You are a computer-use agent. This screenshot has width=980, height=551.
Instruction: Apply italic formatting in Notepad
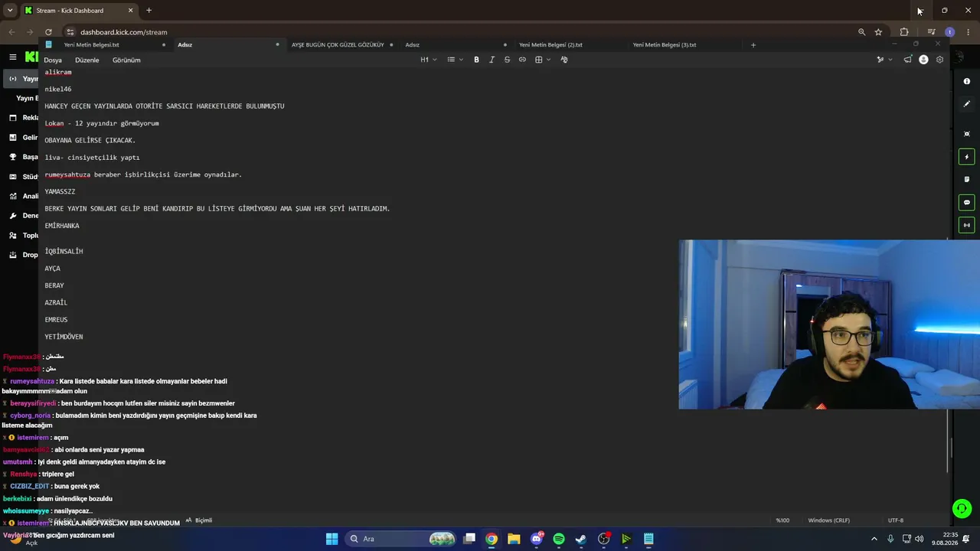[492, 60]
